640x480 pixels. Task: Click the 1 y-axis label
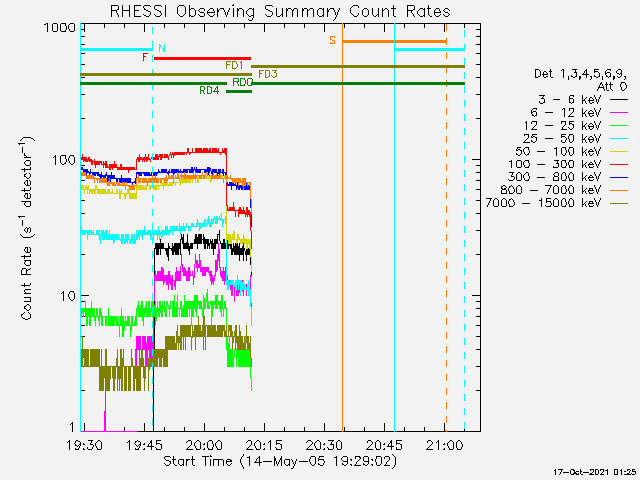[x=72, y=427]
